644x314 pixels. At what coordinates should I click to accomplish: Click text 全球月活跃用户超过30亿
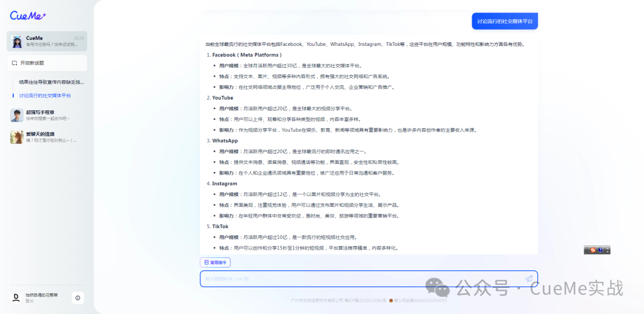(271, 66)
